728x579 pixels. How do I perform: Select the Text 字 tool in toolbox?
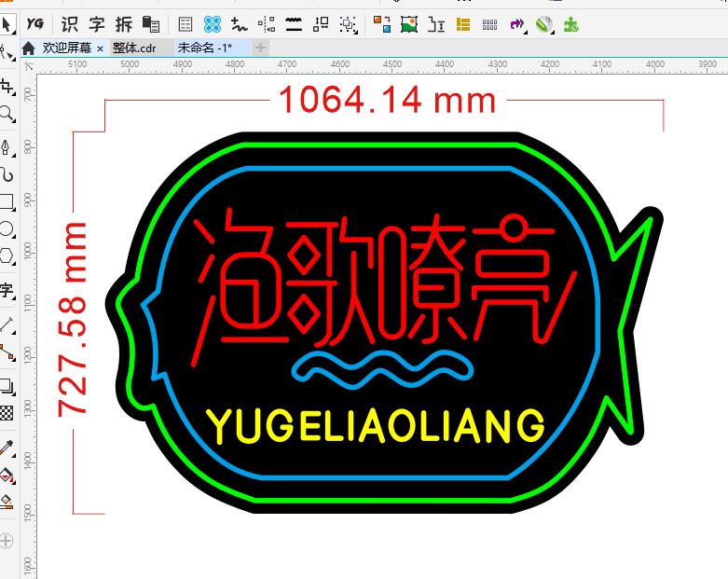coord(7,290)
